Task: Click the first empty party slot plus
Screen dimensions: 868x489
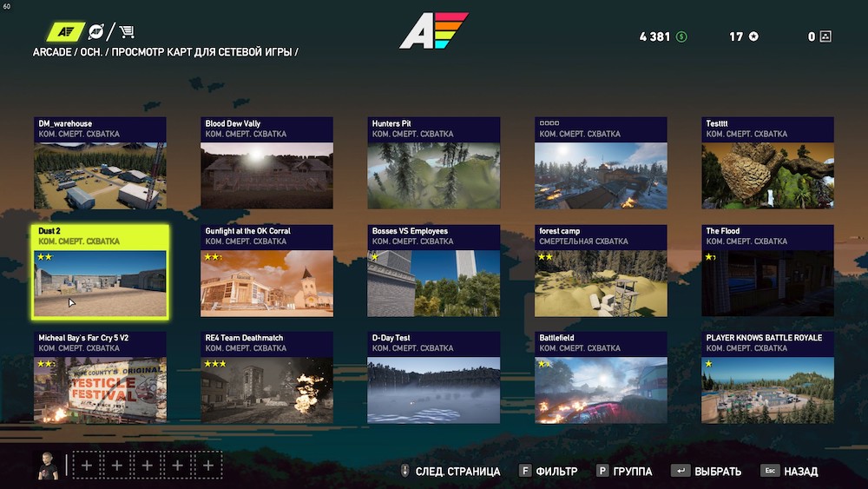Action: point(87,466)
